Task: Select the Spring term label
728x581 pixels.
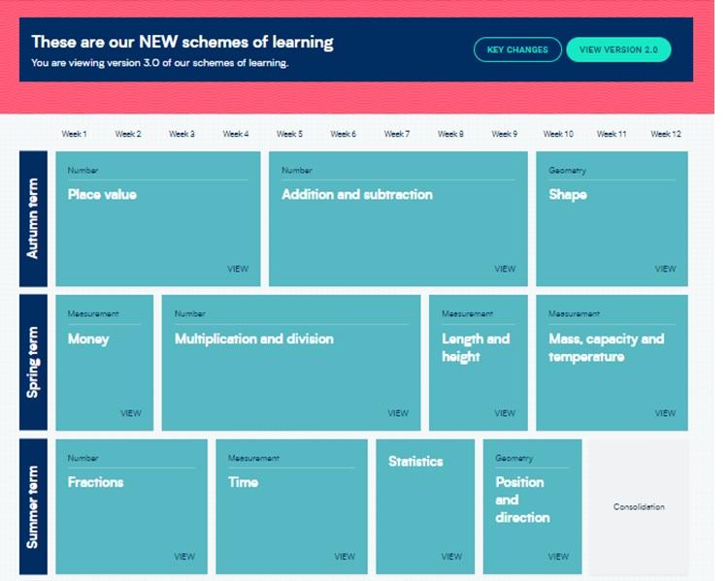Action: click(33, 363)
